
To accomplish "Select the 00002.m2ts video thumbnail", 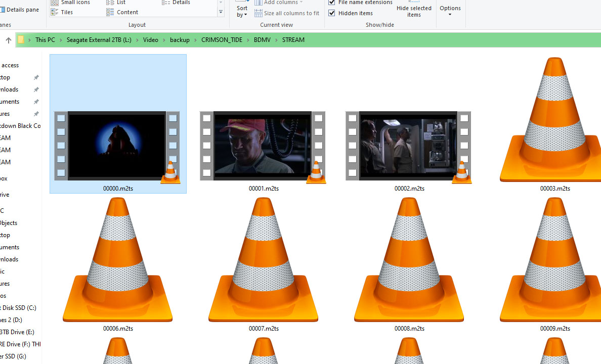I will pos(408,146).
